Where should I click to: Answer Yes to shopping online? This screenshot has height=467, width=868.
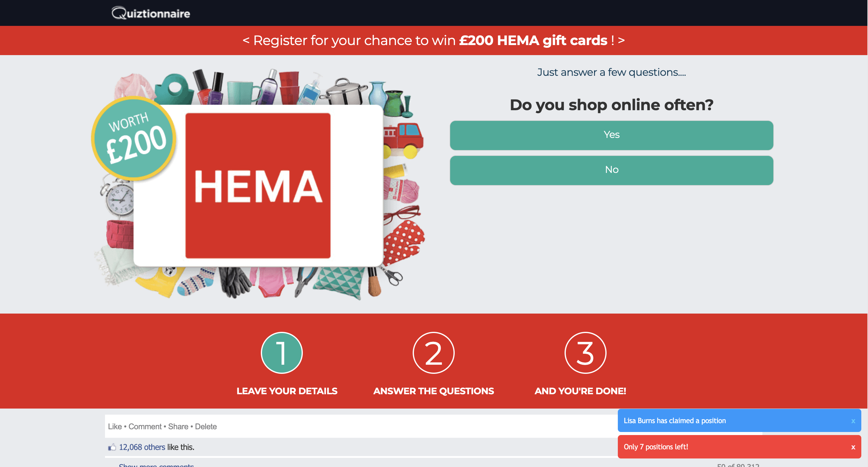[x=611, y=135]
